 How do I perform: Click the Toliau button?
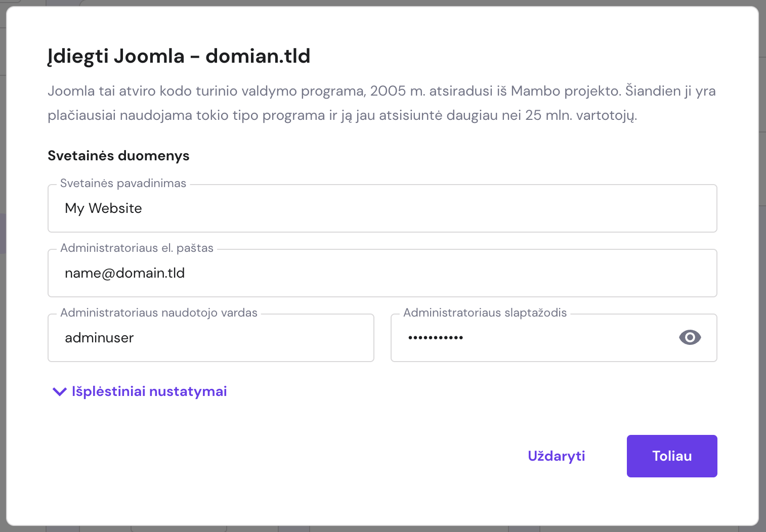[671, 456]
